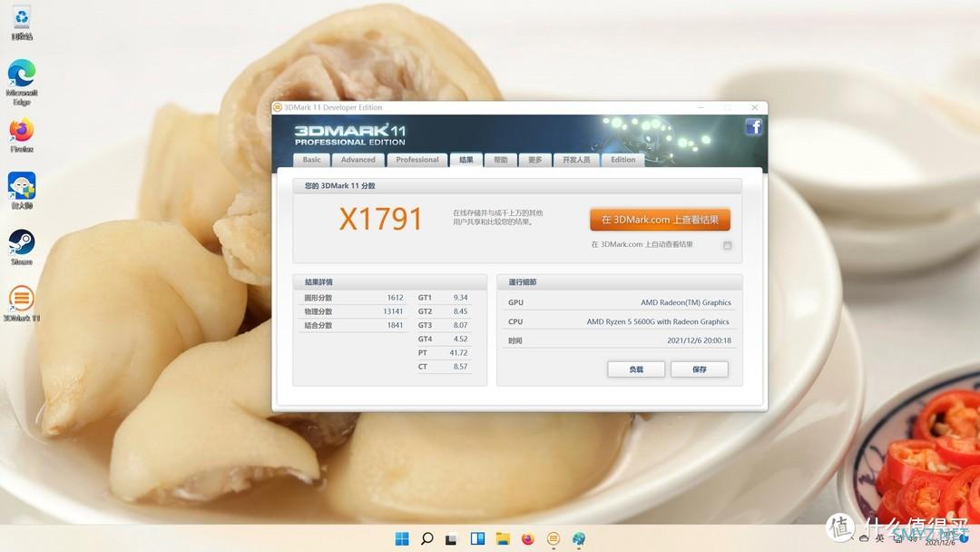This screenshot has height=552, width=980.
Task: Click the globe paint taskbar icon
Action: coord(579,538)
